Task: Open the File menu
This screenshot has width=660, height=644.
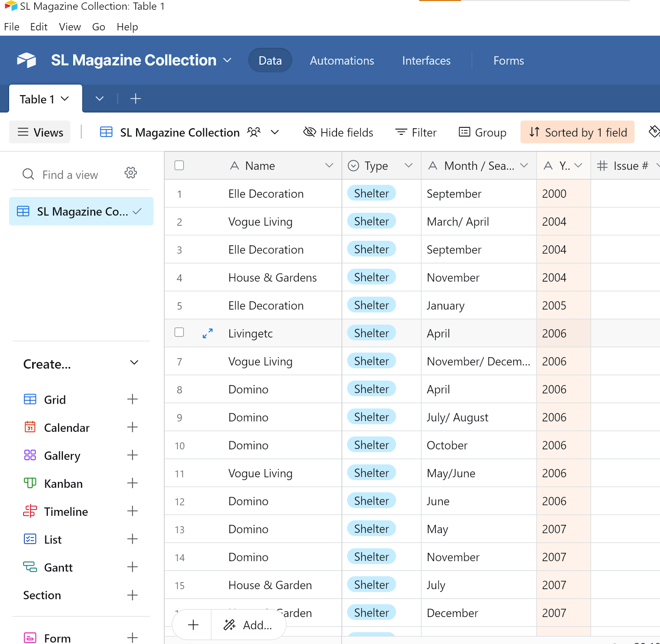Action: (12, 27)
